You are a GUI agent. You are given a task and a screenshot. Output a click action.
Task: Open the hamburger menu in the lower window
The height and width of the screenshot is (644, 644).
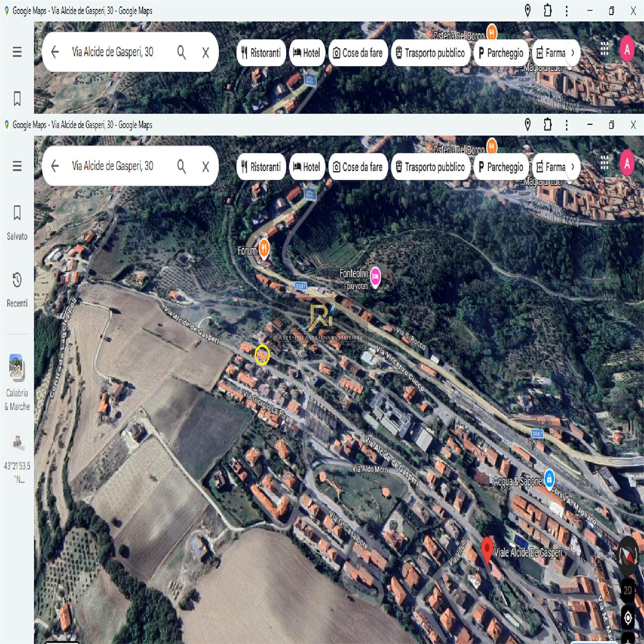tap(17, 166)
